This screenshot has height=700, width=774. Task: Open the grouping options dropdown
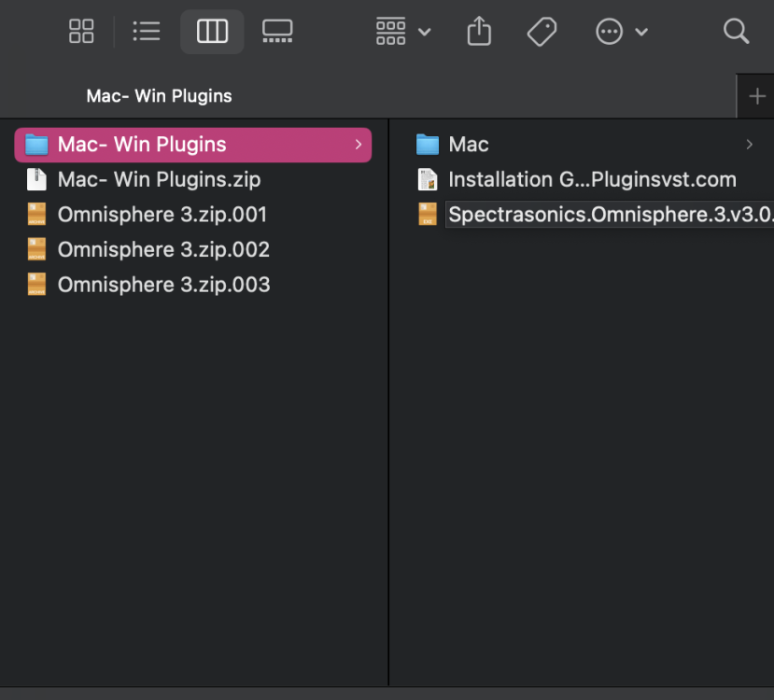click(402, 31)
